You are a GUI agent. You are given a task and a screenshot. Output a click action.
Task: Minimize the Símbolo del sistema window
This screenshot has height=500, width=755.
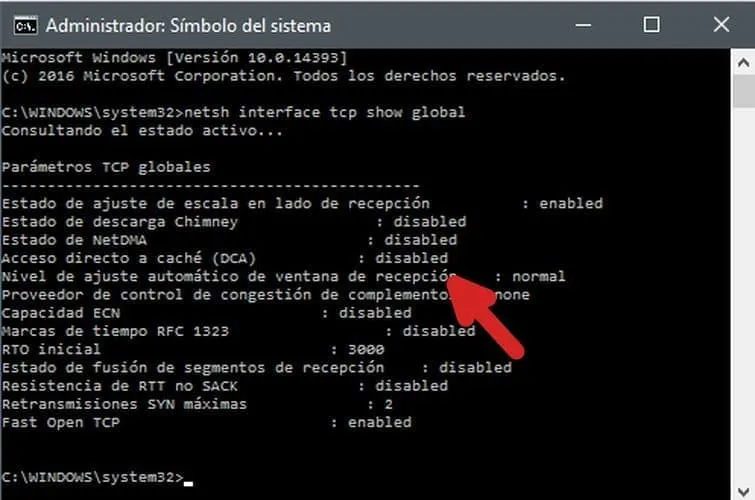[x=583, y=25]
